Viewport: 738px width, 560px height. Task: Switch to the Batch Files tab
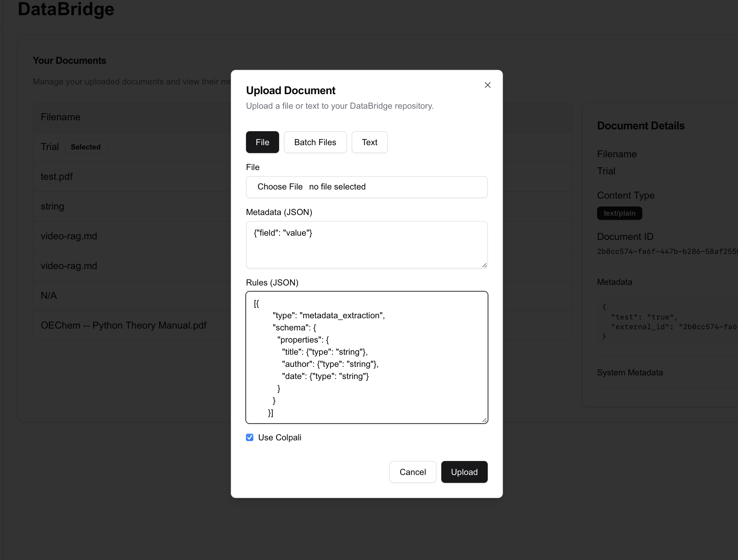(x=315, y=142)
